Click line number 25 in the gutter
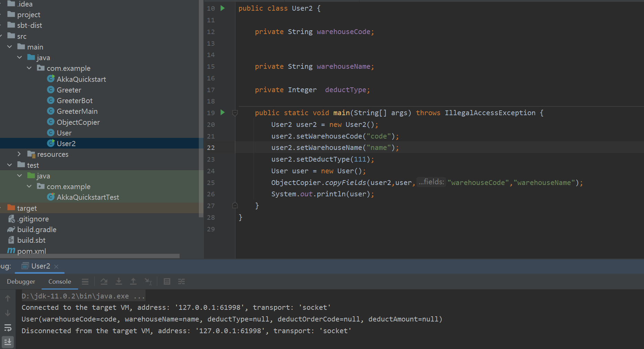Screen dimensions: 644x349 [211, 183]
